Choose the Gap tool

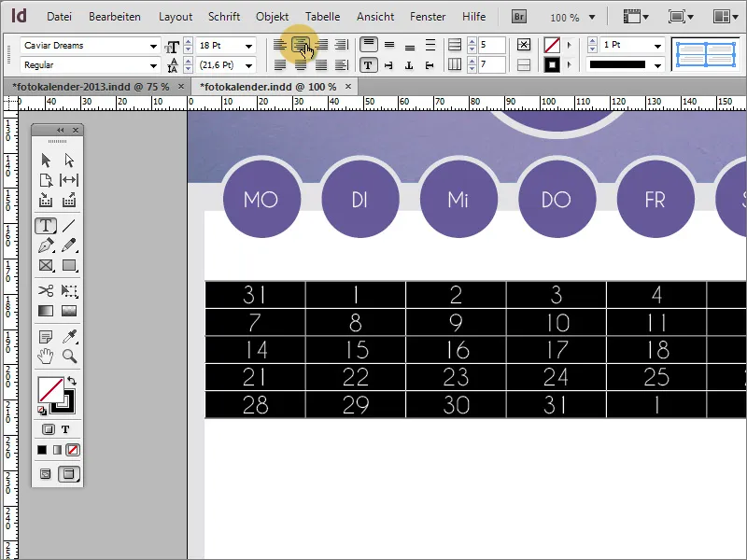click(x=69, y=180)
